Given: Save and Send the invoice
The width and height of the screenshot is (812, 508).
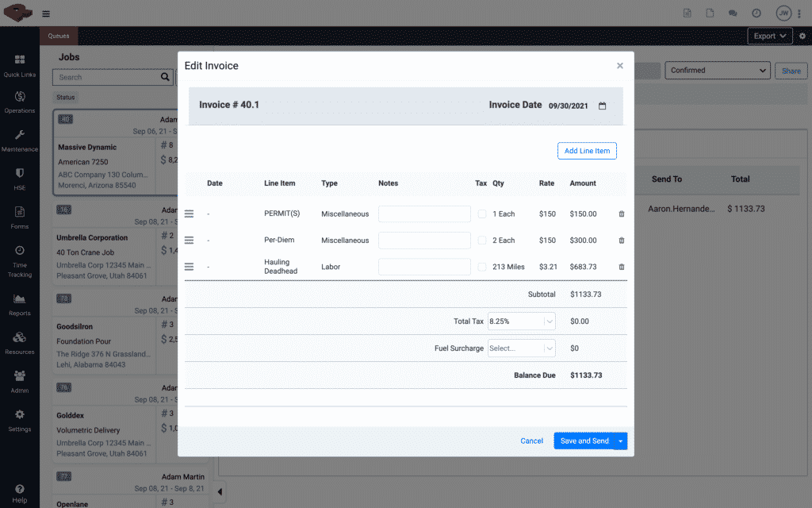Looking at the screenshot, I should tap(584, 441).
